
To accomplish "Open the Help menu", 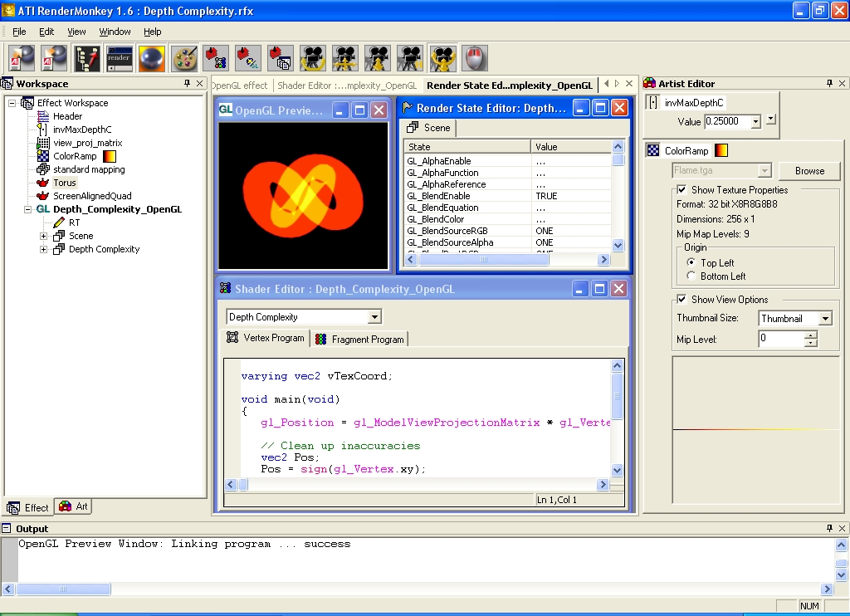I will [x=153, y=32].
